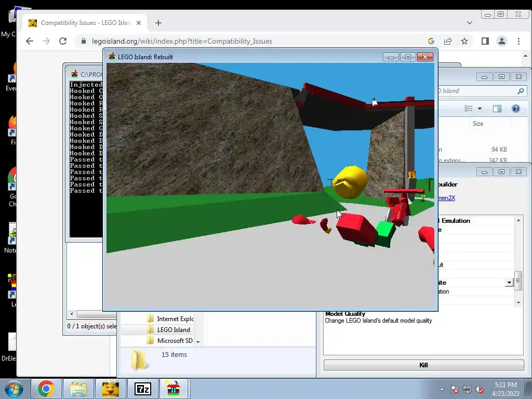Image resolution: width=532 pixels, height=399 pixels.
Task: Reload the Compatibility Issues page
Action: pos(63,41)
